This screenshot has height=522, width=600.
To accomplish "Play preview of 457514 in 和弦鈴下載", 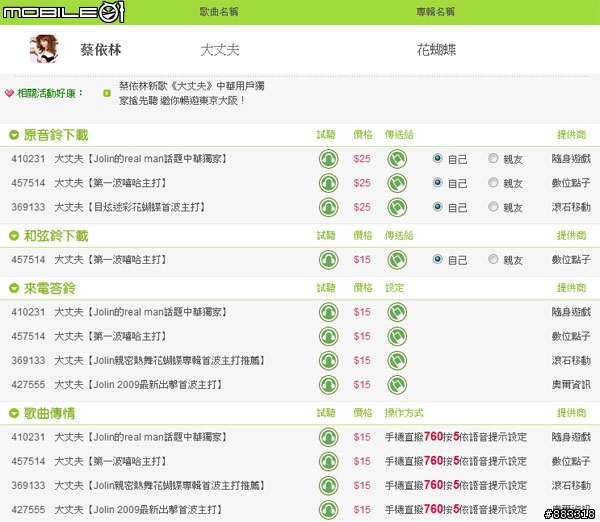I will coord(328,260).
